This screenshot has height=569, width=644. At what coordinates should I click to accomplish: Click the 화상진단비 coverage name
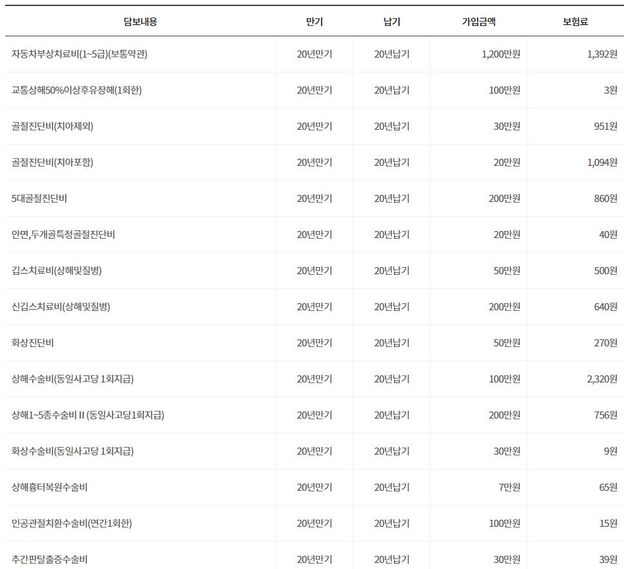[32, 342]
